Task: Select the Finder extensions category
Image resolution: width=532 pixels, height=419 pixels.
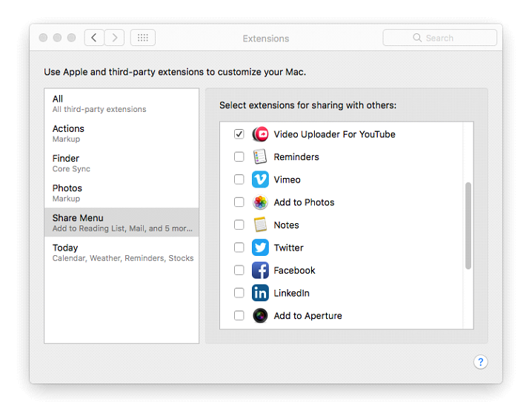Action: [122, 163]
